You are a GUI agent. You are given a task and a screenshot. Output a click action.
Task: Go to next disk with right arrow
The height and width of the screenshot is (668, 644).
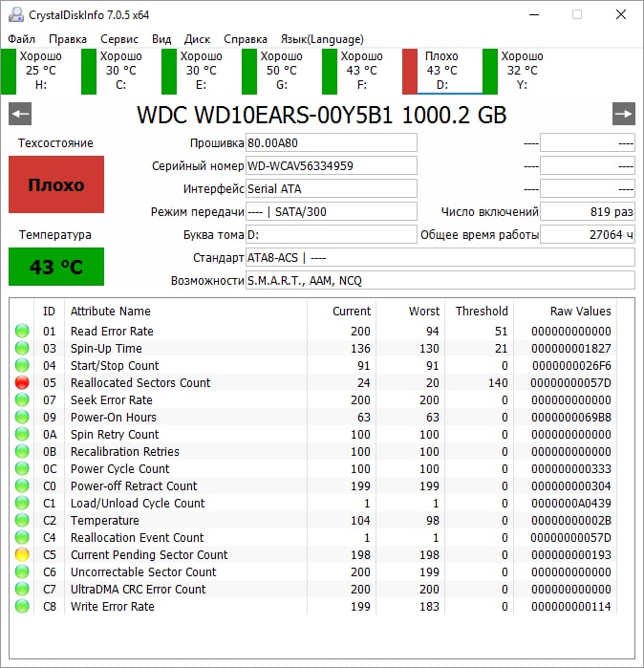coord(624,114)
